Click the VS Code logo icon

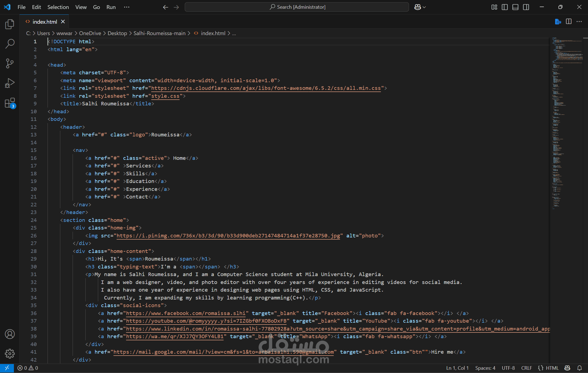tap(7, 7)
